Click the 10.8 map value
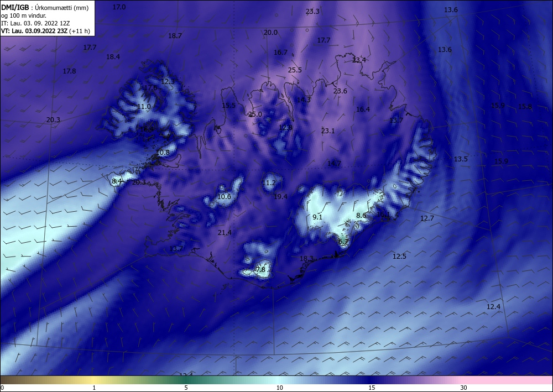This screenshot has width=553, height=392. pos(163,153)
